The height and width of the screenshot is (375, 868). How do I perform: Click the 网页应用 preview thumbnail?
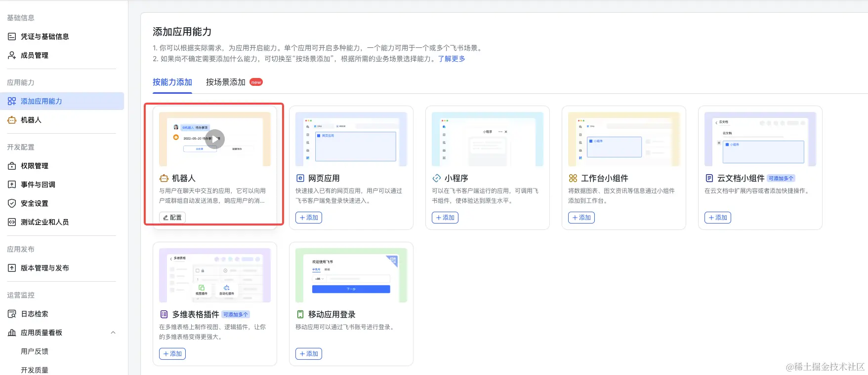coord(351,139)
